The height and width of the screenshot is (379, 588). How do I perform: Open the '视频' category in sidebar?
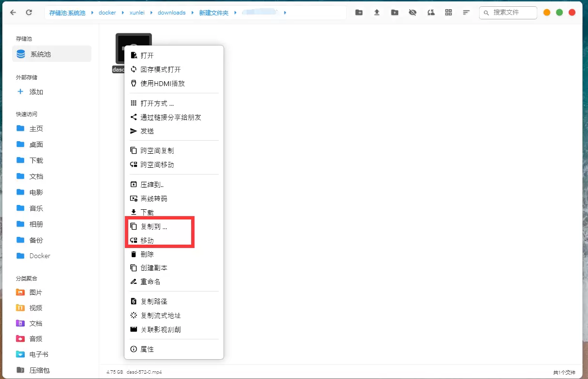36,308
